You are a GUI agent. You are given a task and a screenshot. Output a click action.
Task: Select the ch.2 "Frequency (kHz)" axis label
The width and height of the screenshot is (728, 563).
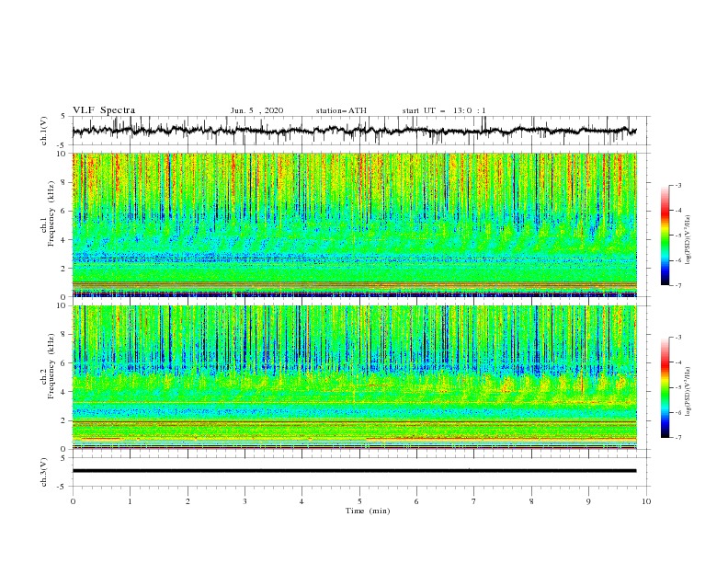[51, 365]
